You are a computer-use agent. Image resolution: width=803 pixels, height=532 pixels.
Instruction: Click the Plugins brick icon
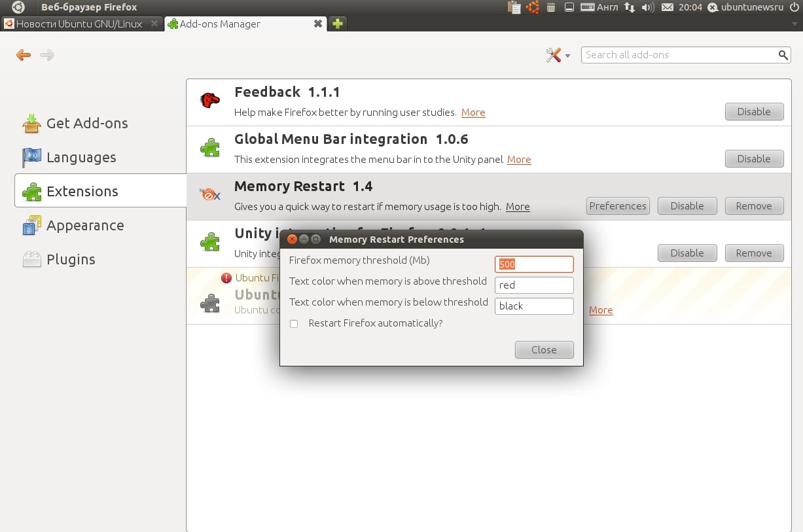[x=31, y=259]
